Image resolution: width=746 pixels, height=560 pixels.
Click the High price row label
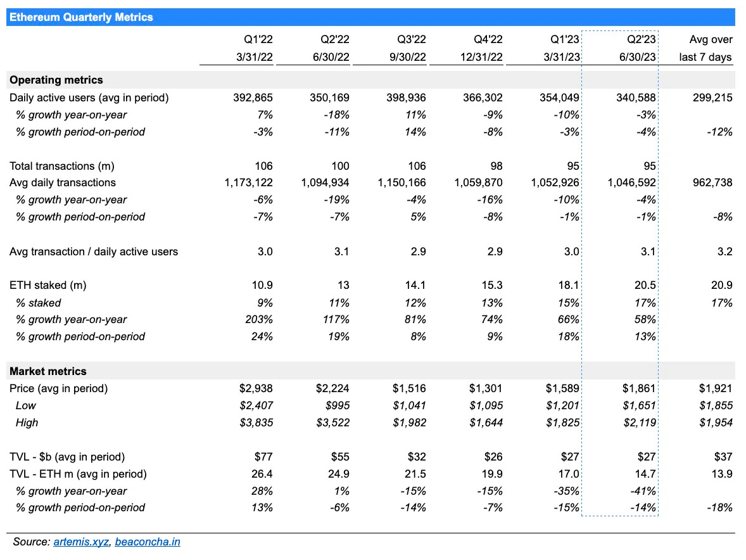tap(27, 423)
